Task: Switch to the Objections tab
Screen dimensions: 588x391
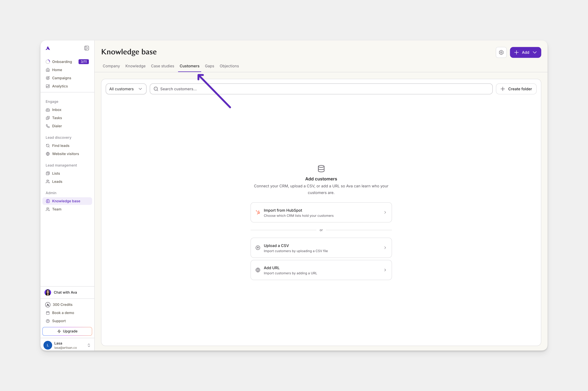Action: point(229,66)
